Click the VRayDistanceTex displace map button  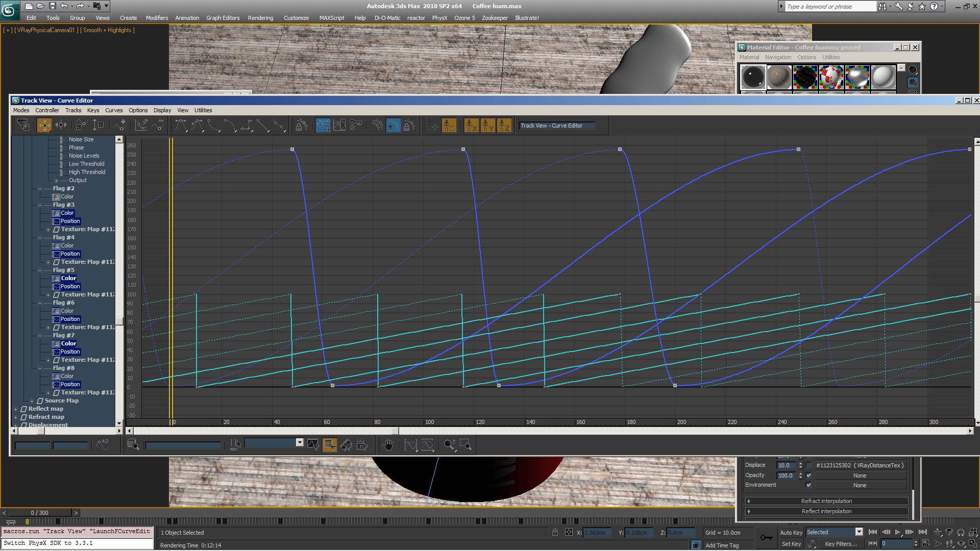click(860, 465)
